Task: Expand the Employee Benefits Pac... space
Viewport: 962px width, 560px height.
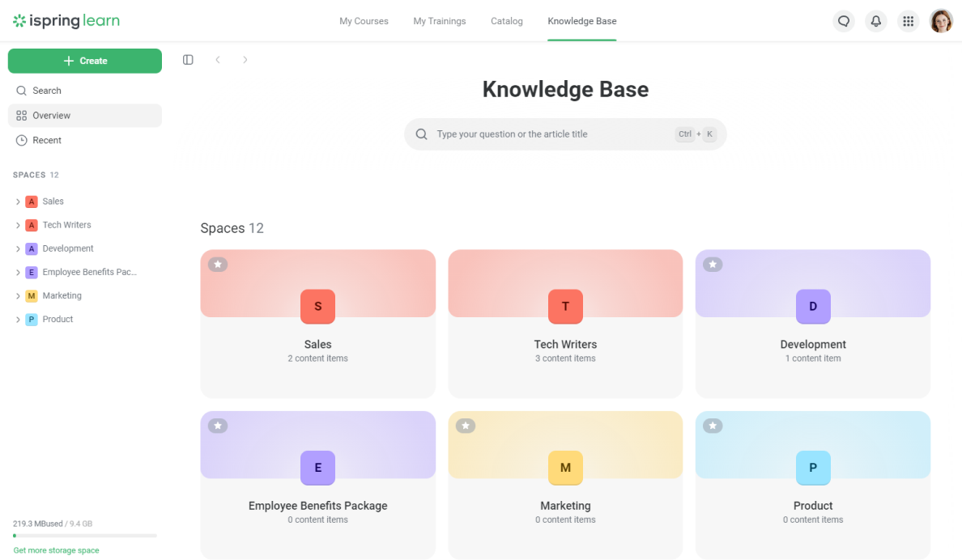Action: [17, 272]
